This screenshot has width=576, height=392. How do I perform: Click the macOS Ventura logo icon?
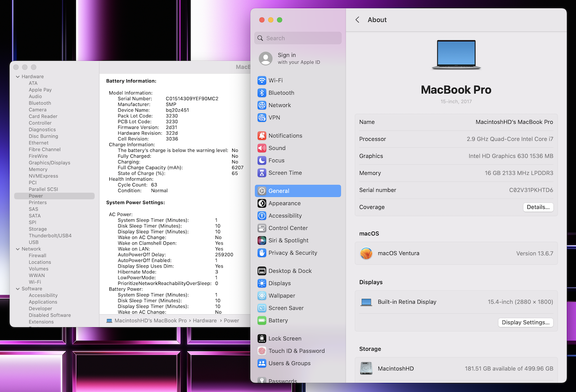(x=366, y=254)
